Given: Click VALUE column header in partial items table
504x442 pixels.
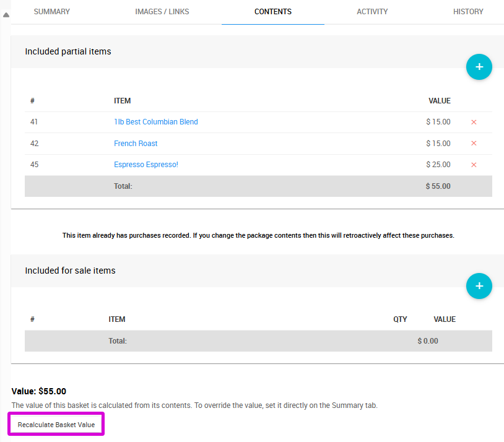Looking at the screenshot, I should tap(440, 101).
